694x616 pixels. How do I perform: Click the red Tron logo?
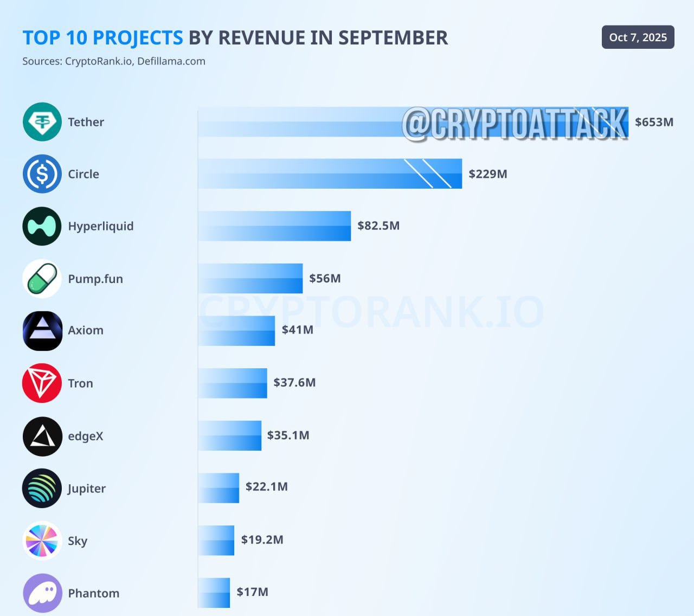click(42, 383)
